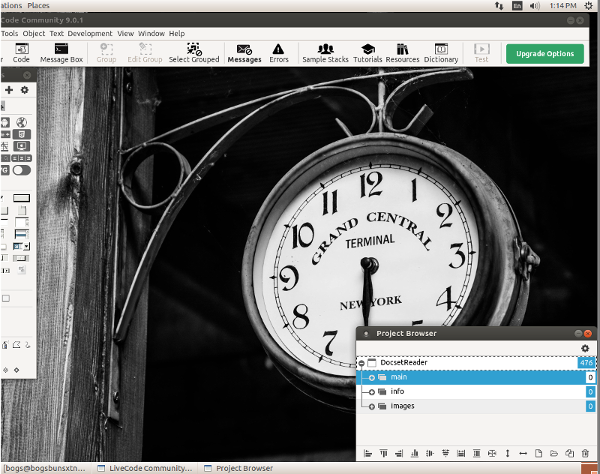Select the combo box control in the palette

(21, 246)
